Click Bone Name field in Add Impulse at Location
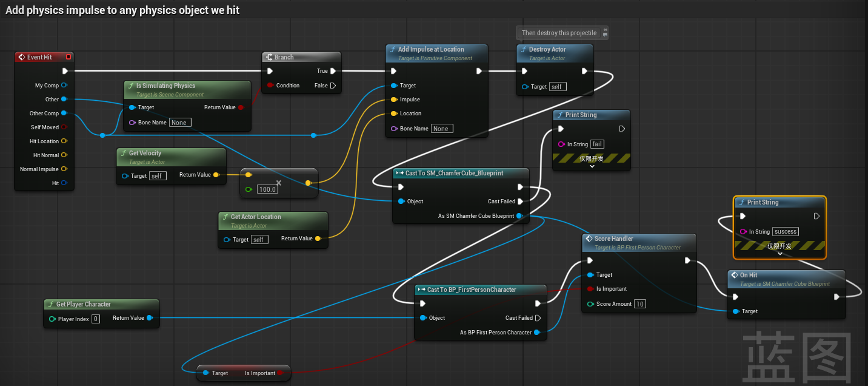This screenshot has height=386, width=868. (441, 129)
